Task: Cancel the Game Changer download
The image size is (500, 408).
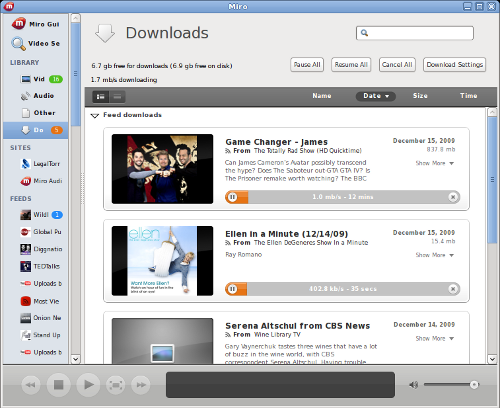Action: click(x=453, y=197)
